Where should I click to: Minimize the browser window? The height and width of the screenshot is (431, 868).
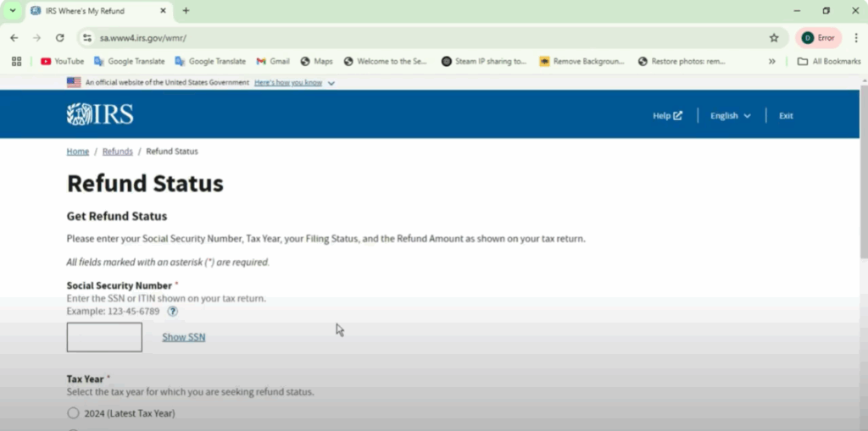click(797, 10)
